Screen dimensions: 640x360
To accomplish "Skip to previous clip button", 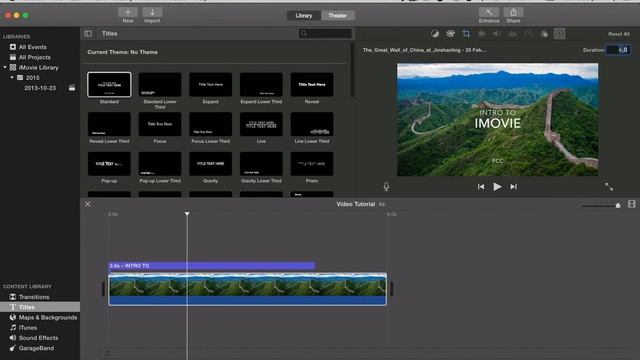I will [481, 187].
